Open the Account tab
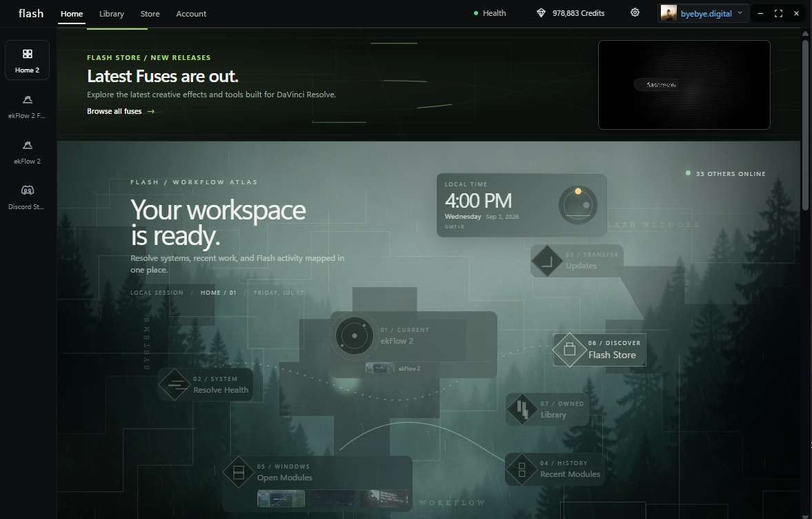812x519 pixels. point(191,14)
